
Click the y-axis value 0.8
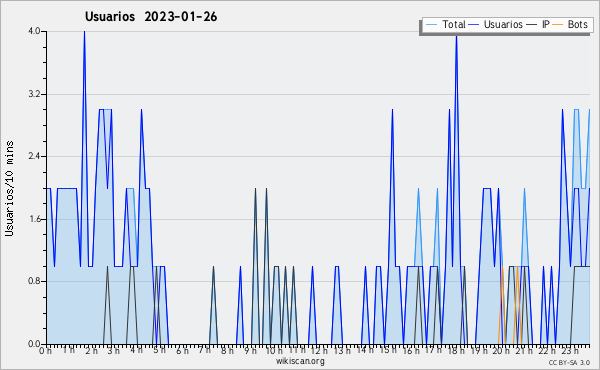pyautogui.click(x=34, y=282)
